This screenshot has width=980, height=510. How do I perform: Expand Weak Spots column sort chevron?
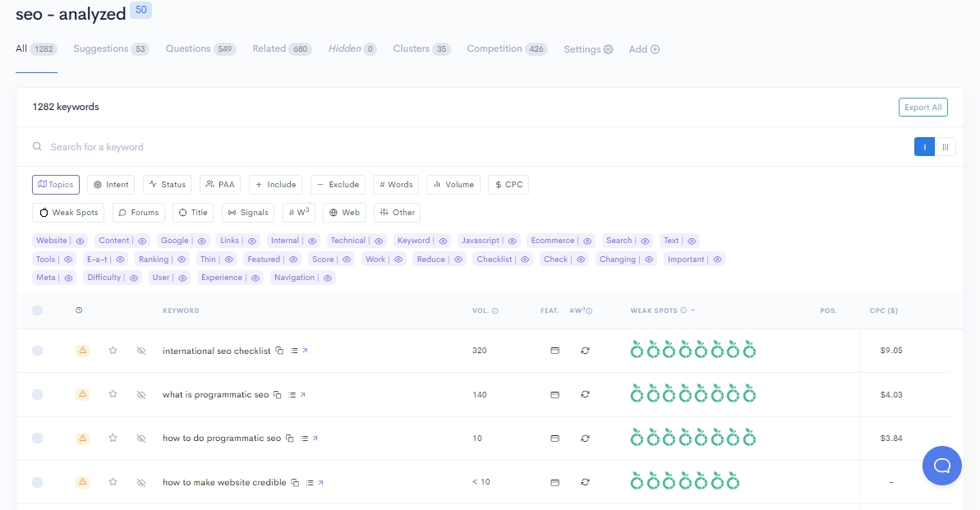point(693,310)
